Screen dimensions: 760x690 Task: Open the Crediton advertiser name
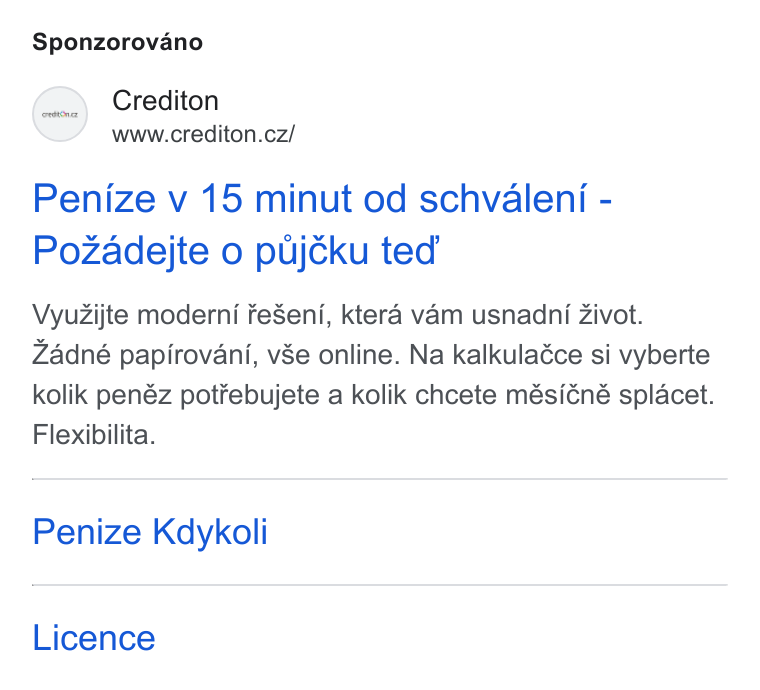click(x=165, y=101)
